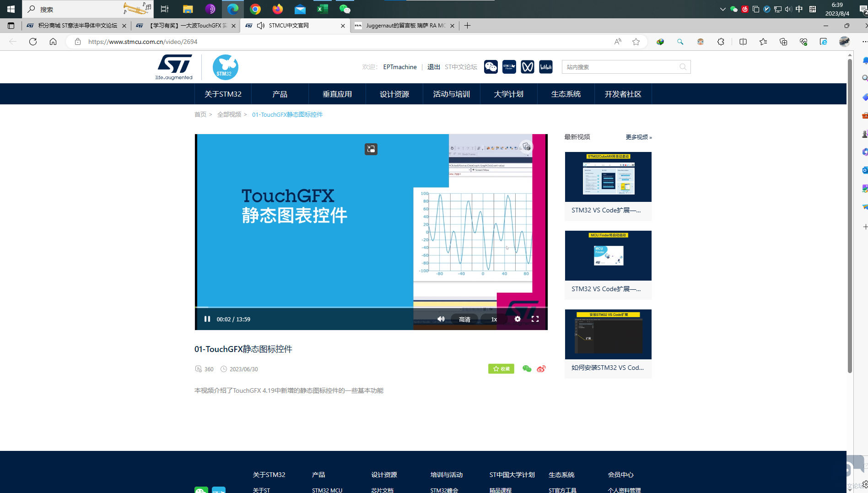Open the 关于STM32 navigation menu
868x493 pixels.
coord(223,94)
